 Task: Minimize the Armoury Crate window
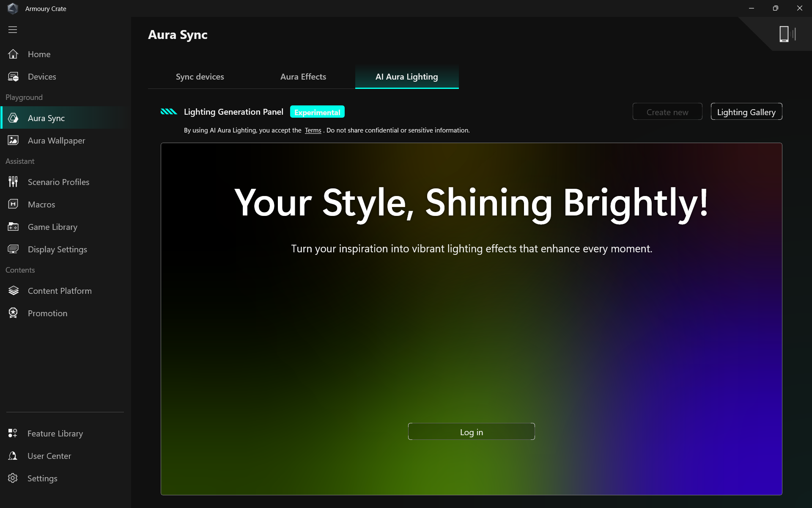(752, 8)
